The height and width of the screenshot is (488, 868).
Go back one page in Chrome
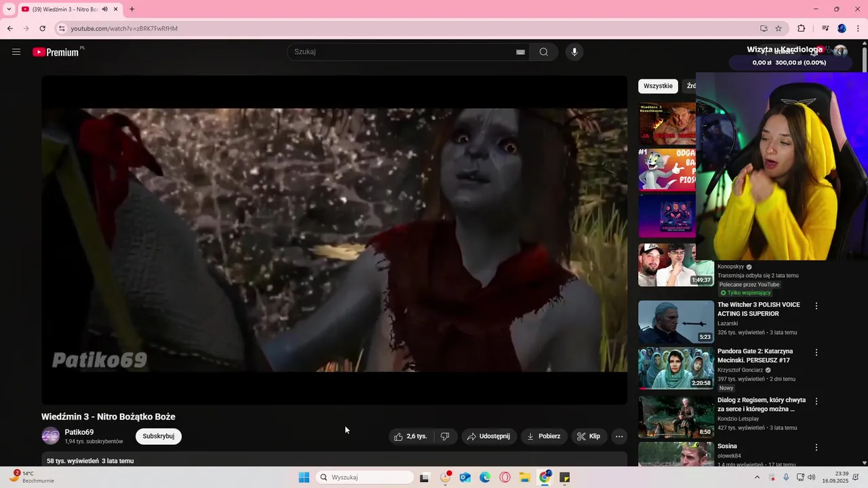coord(10,28)
